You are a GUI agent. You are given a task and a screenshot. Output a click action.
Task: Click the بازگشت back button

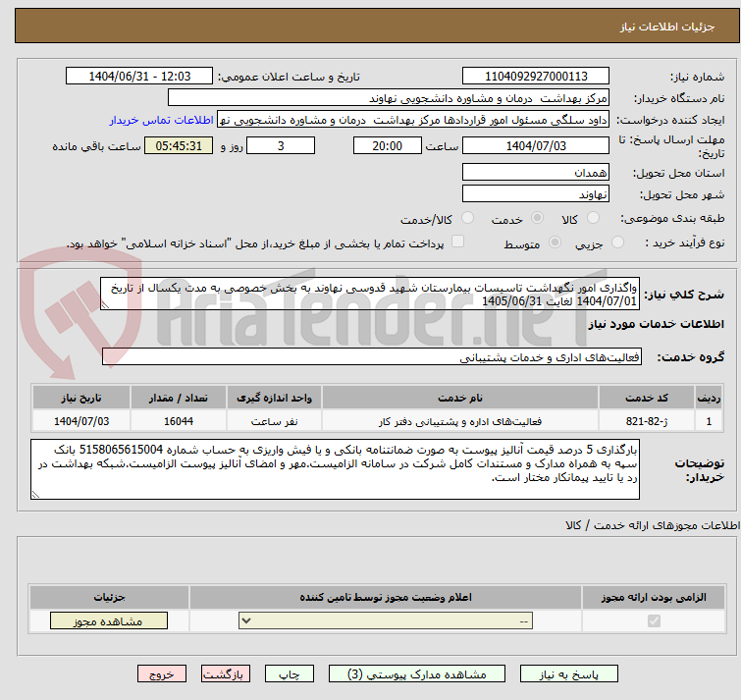point(226,674)
